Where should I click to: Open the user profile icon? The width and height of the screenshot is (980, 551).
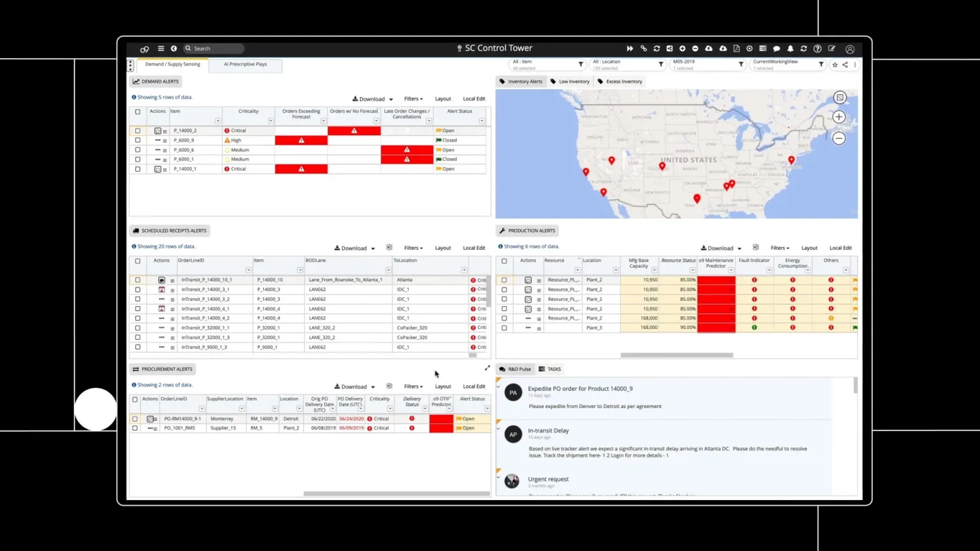point(850,49)
